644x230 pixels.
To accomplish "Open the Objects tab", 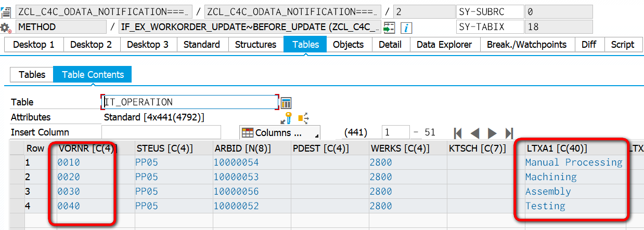I will click(x=348, y=45).
